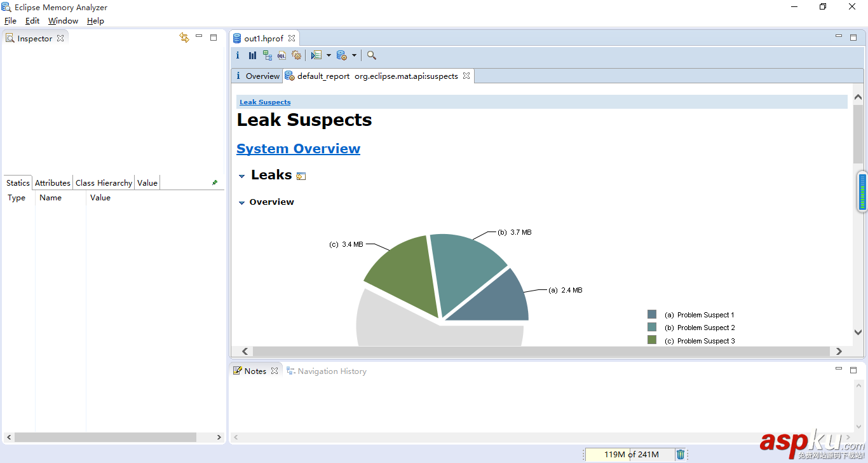Screen dimensions: 868x463
Task: Open the Thread Overview gears icon
Action: click(x=296, y=55)
